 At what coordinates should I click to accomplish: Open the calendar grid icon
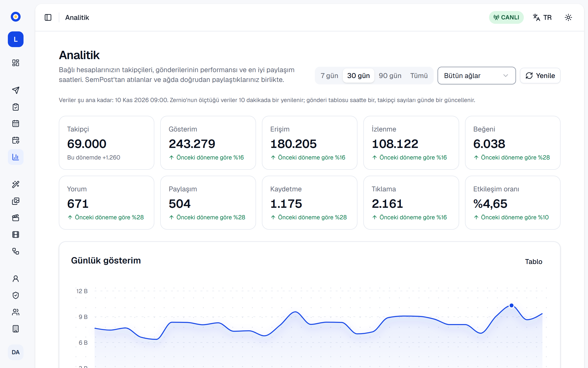click(x=16, y=123)
